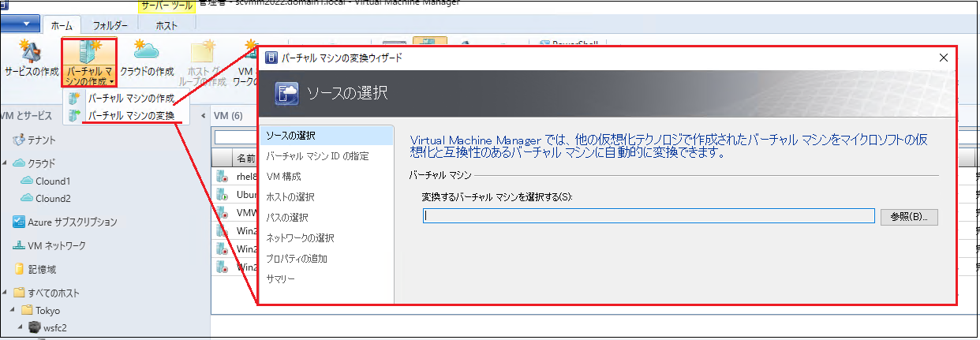Switch to the フォルダー ribbon tab
The height and width of the screenshot is (340, 980).
pyautogui.click(x=110, y=25)
